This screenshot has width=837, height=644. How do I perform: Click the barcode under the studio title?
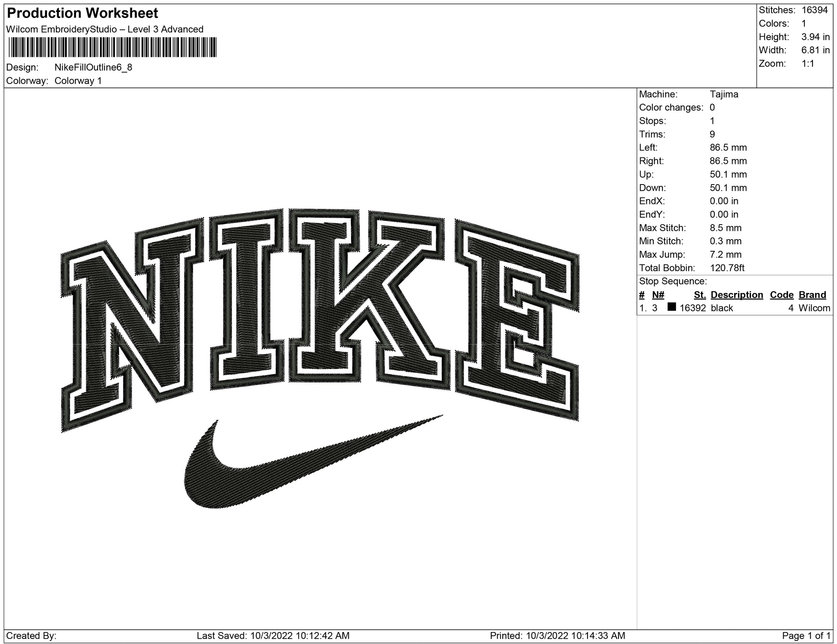[x=112, y=47]
